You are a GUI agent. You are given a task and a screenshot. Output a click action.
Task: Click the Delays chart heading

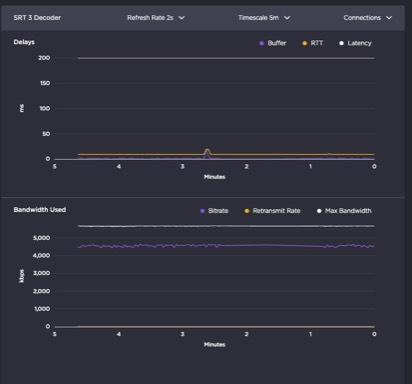pos(24,42)
